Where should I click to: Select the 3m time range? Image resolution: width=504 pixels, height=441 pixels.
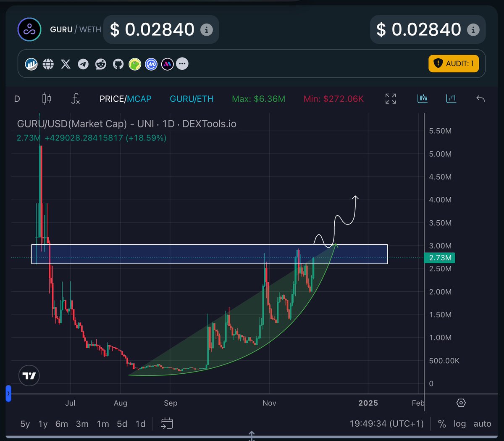click(82, 424)
